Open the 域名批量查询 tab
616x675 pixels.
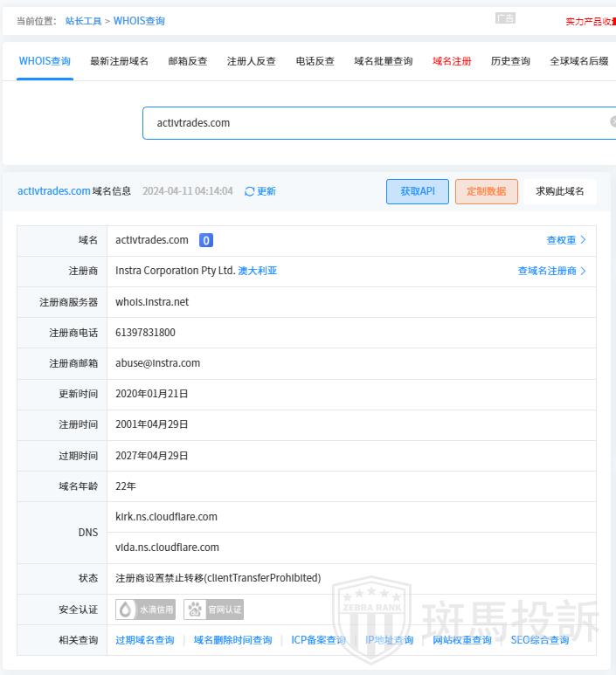tap(383, 61)
